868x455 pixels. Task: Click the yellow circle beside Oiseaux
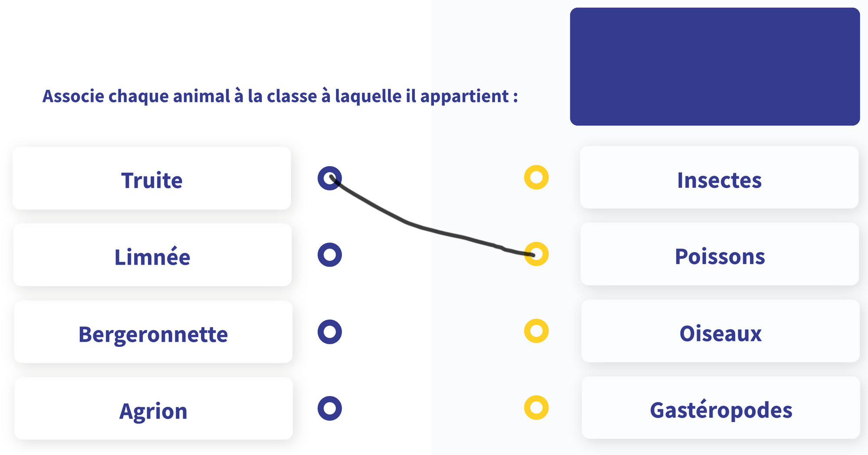(536, 331)
